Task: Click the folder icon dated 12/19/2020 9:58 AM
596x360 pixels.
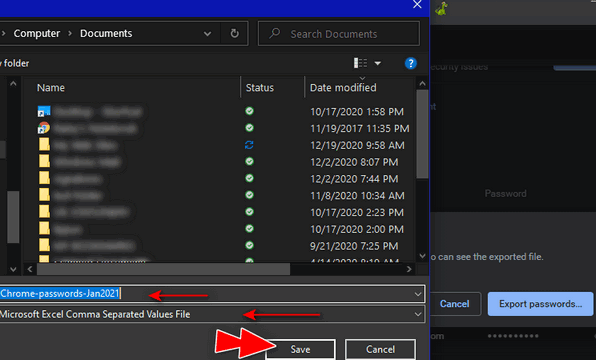Action: point(44,145)
